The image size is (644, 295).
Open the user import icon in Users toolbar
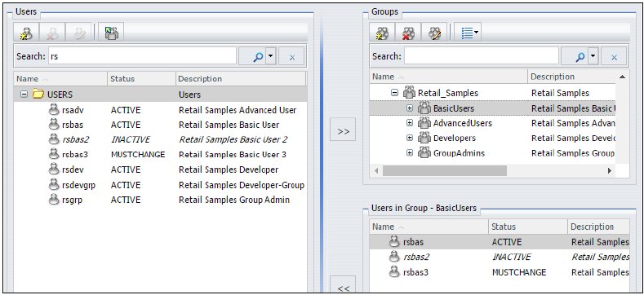[x=111, y=33]
